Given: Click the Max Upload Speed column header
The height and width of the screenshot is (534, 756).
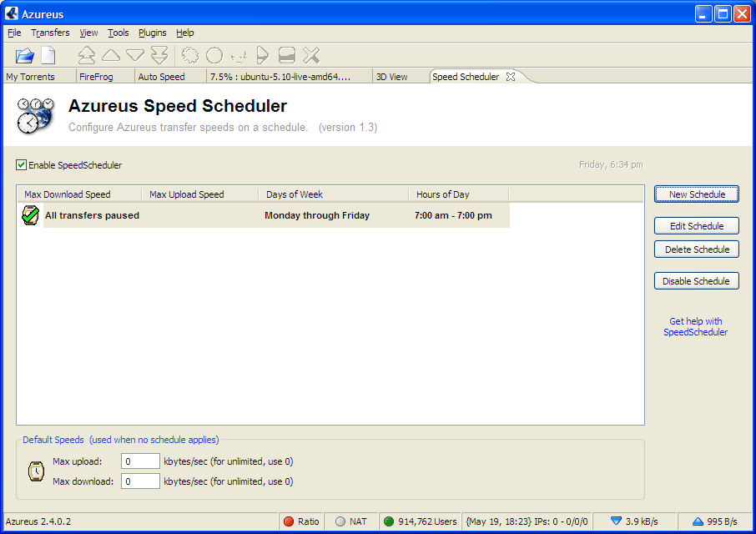Looking at the screenshot, I should (200, 194).
